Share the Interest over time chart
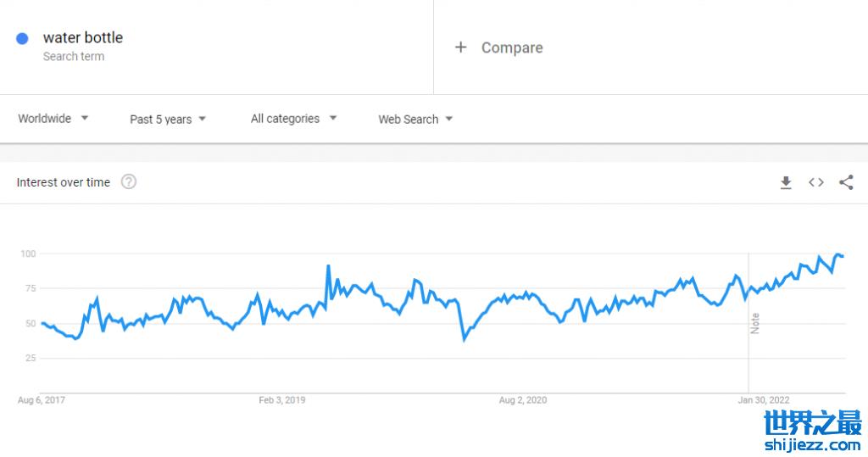This screenshot has height=457, width=868. (846, 182)
